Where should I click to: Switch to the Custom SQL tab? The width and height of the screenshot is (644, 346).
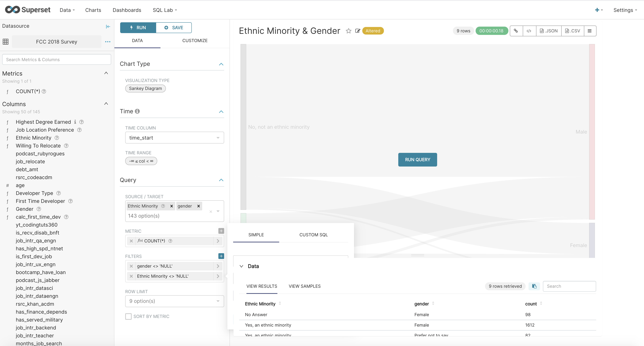313,235
